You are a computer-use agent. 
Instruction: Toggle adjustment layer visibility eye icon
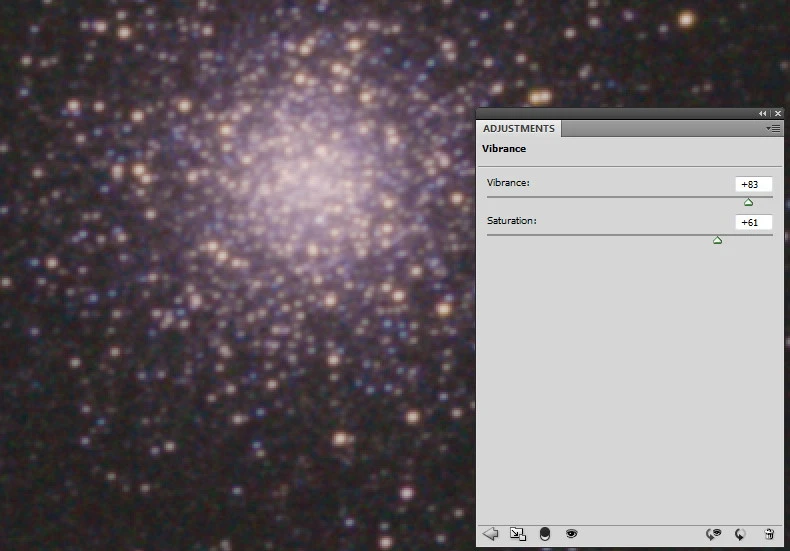[571, 535]
